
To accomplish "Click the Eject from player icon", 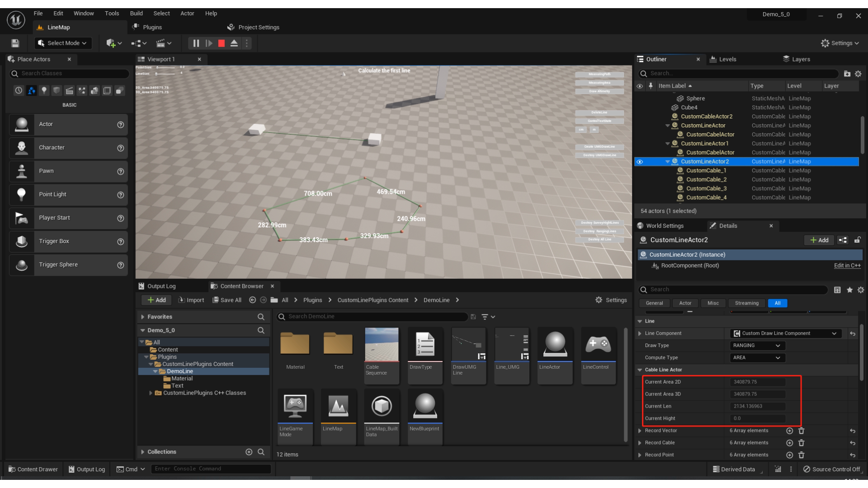I will pyautogui.click(x=234, y=43).
